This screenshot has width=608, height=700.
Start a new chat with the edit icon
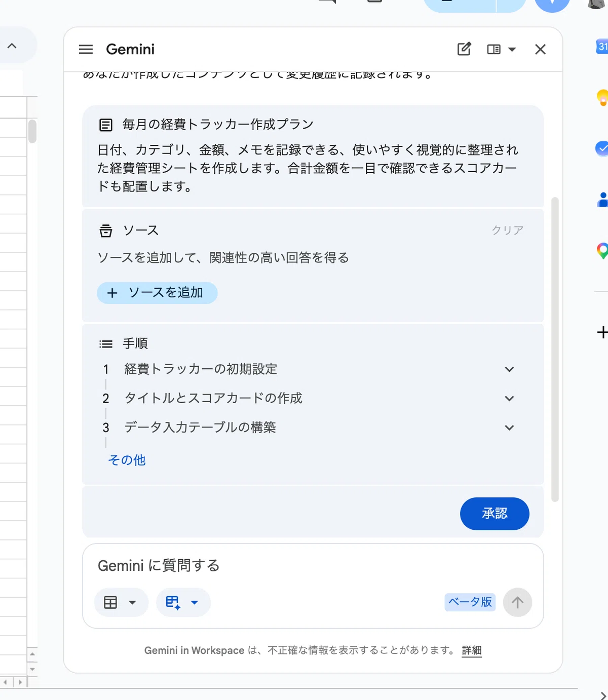coord(464,49)
